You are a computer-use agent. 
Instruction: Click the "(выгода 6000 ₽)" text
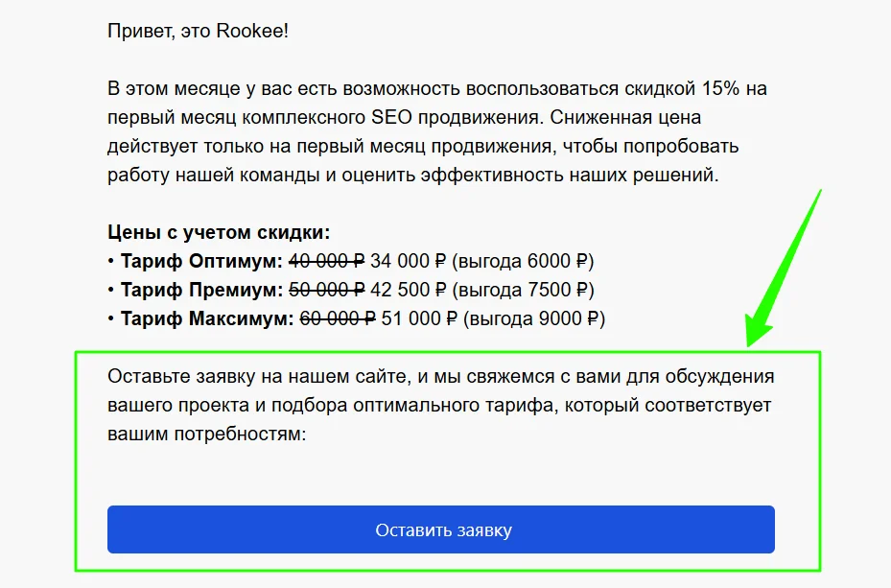click(x=524, y=261)
